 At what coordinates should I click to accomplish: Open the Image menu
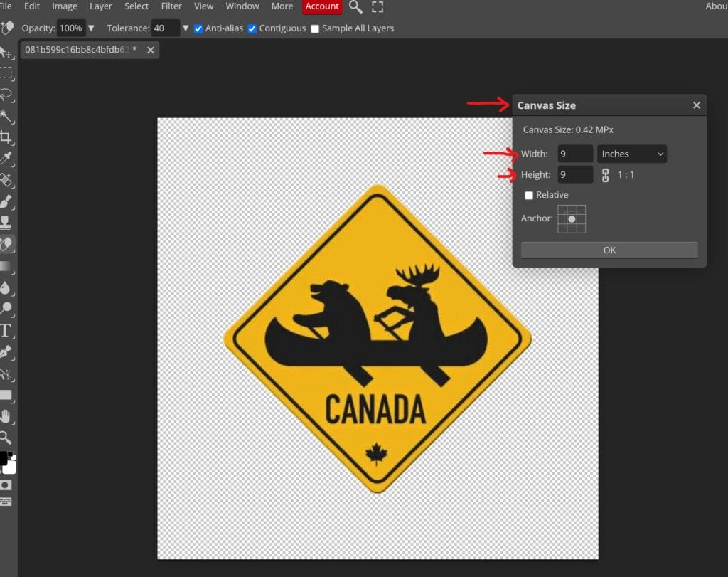pyautogui.click(x=65, y=6)
